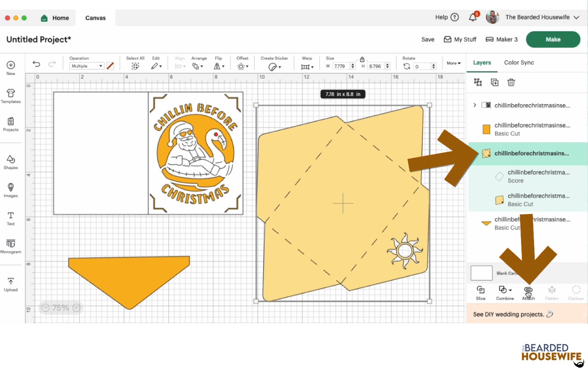This screenshot has width=588, height=374.
Task: Select the Score layer
Action: click(x=527, y=177)
